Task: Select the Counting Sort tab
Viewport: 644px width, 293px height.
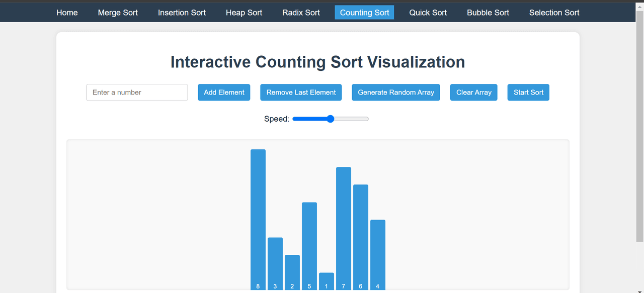Action: tap(364, 13)
